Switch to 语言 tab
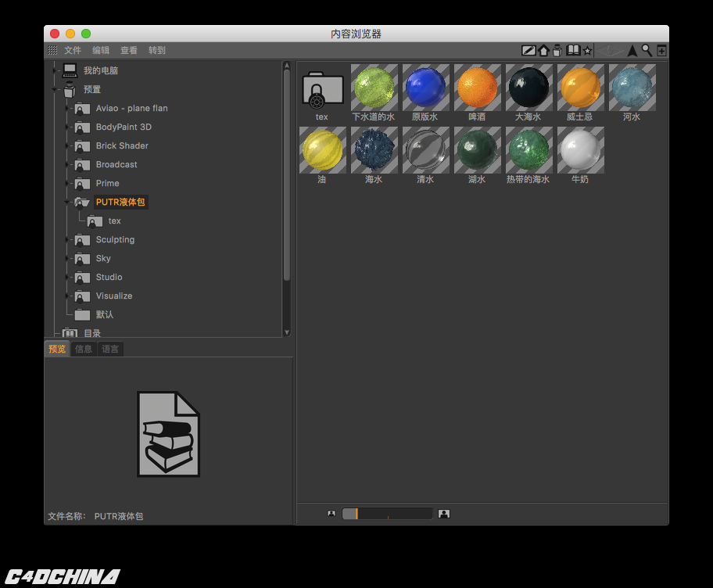The width and height of the screenshot is (713, 588). coord(110,349)
